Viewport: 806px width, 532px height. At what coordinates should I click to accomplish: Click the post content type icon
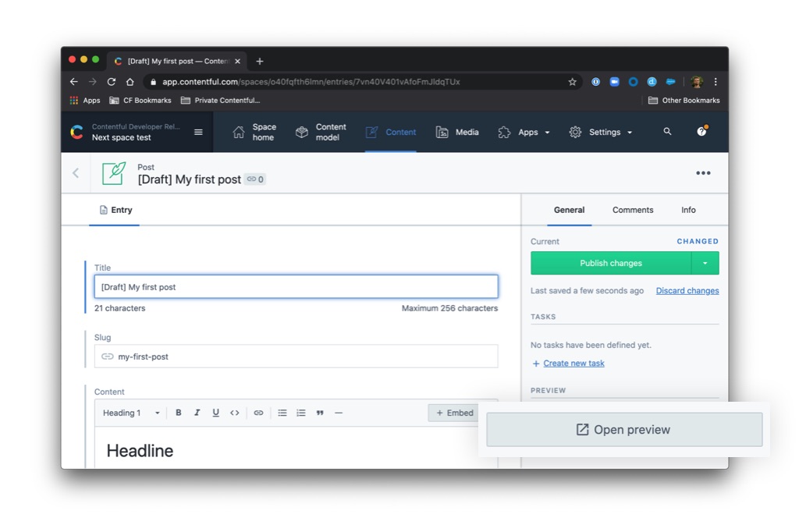(x=114, y=173)
